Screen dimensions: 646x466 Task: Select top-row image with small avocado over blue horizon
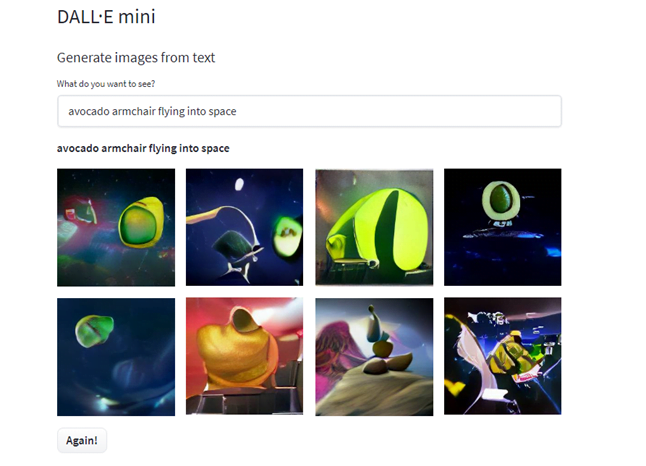pyautogui.click(x=502, y=227)
